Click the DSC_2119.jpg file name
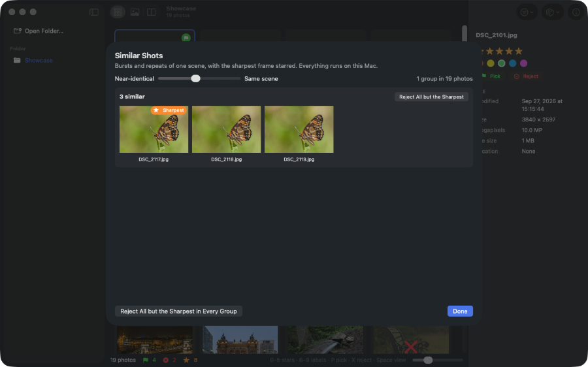The image size is (588, 367). (299, 159)
